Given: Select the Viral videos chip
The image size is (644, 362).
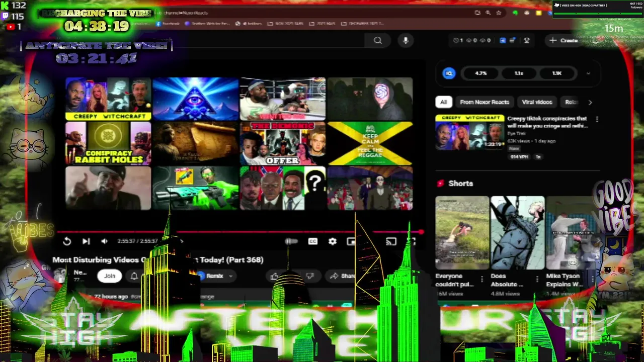Looking at the screenshot, I should pyautogui.click(x=537, y=102).
